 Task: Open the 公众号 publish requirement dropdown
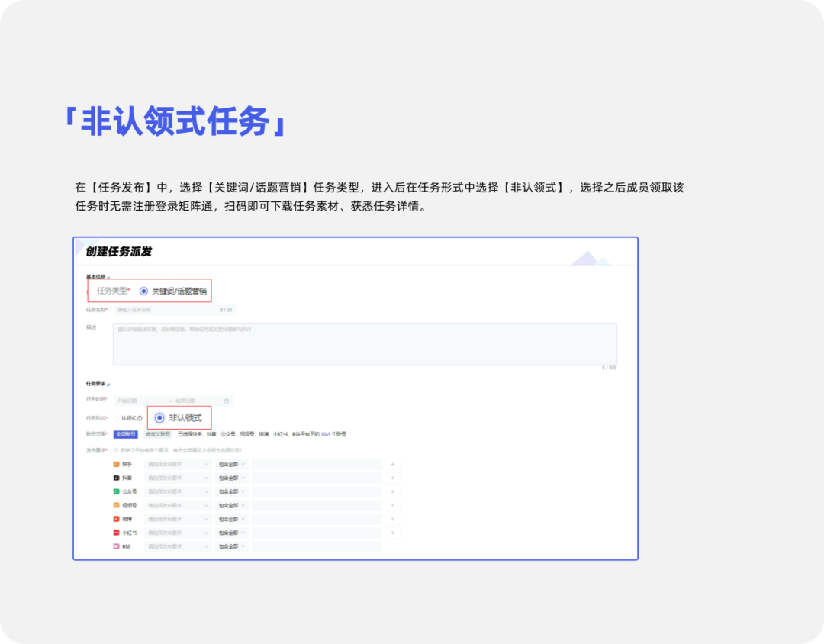[x=178, y=492]
